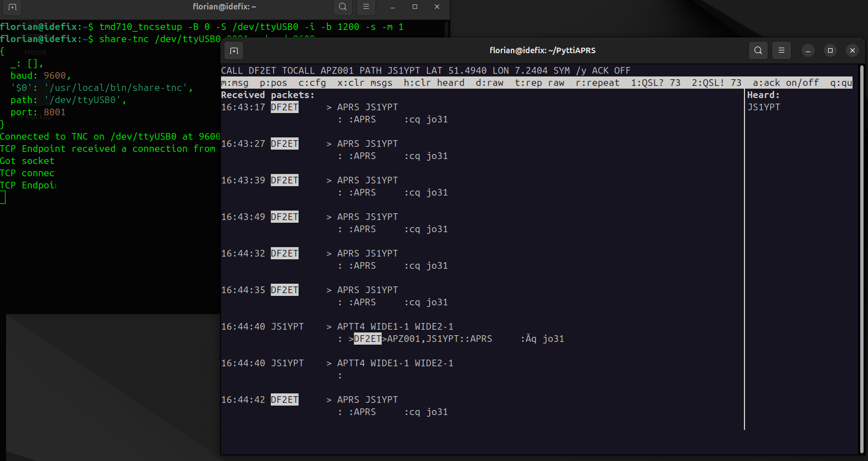Click highlighted DF2ET callsign at 16:43:17

point(284,107)
